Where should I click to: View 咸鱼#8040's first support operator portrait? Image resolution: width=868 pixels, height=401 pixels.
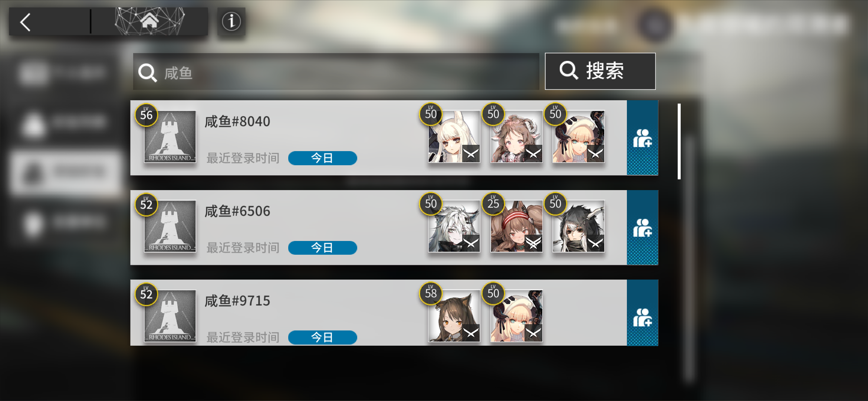454,137
